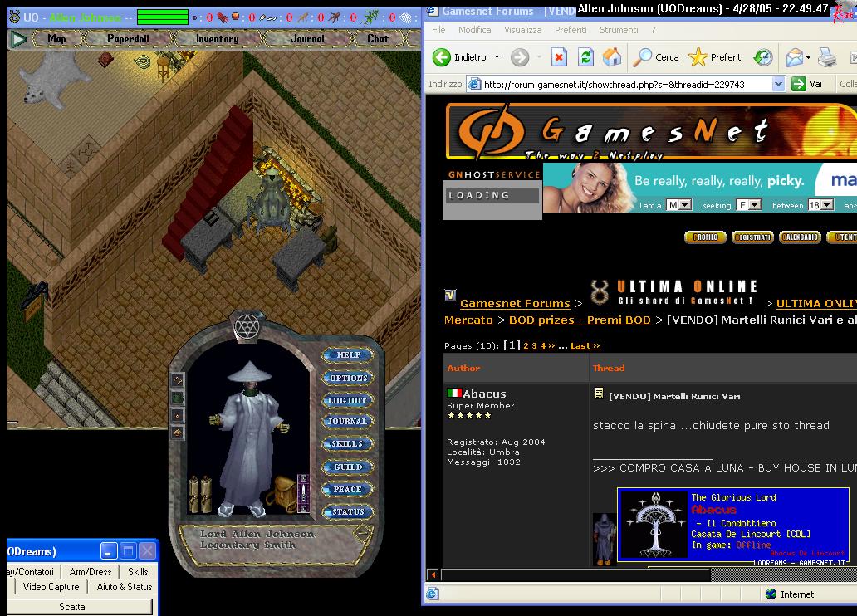Open the address bar URL dropdown
Image resolution: width=857 pixels, height=616 pixels.
(778, 84)
